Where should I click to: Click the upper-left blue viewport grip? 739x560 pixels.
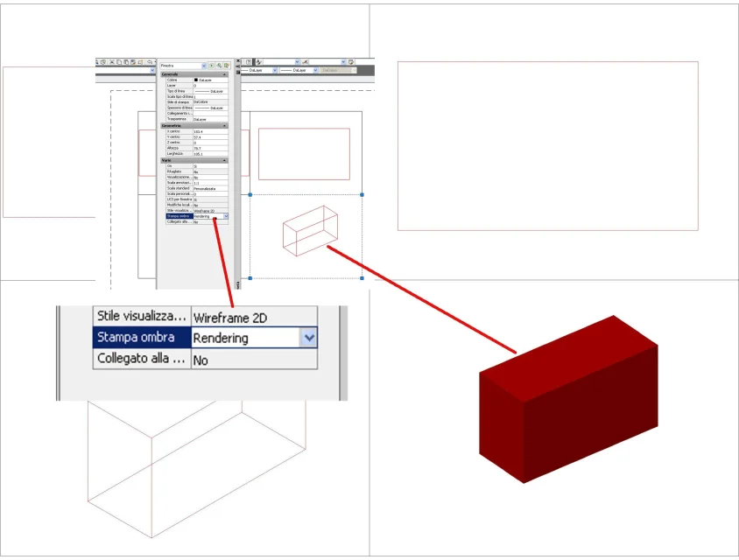click(250, 194)
